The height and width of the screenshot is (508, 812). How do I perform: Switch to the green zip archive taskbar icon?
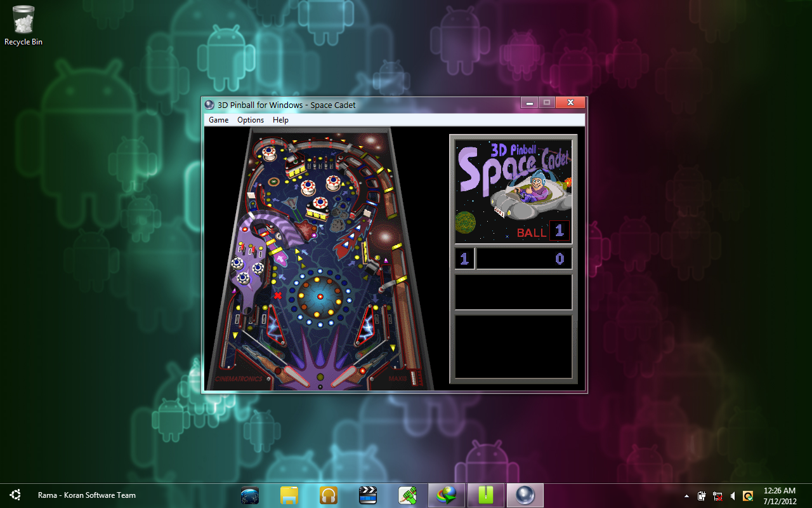486,495
